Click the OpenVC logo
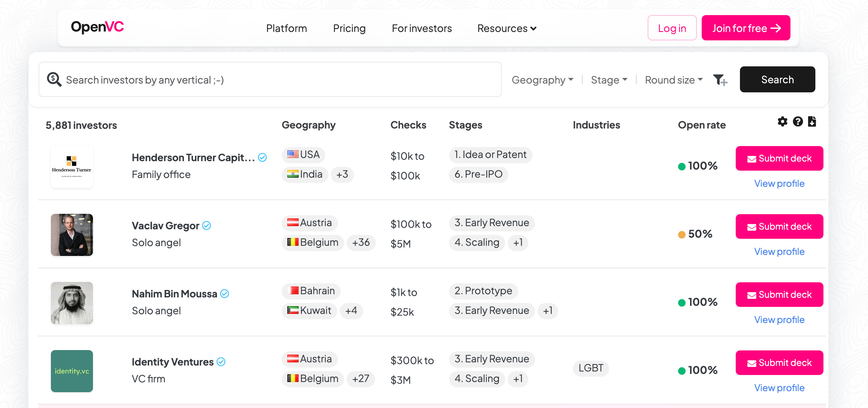 [x=97, y=27]
